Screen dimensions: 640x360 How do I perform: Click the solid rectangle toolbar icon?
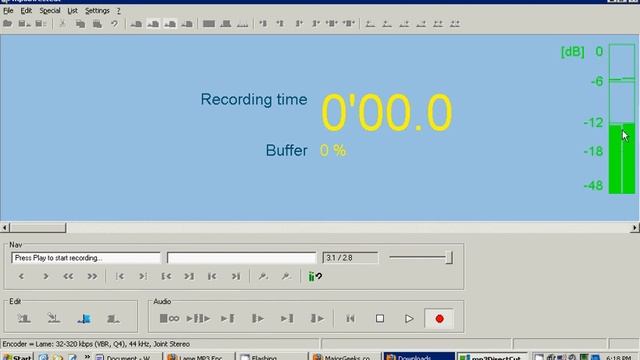click(x=209, y=24)
